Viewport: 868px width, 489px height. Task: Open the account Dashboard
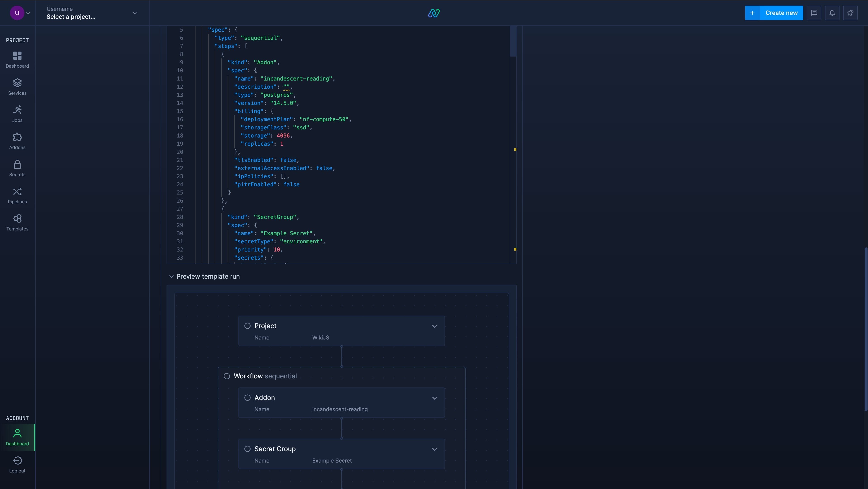[x=17, y=437]
